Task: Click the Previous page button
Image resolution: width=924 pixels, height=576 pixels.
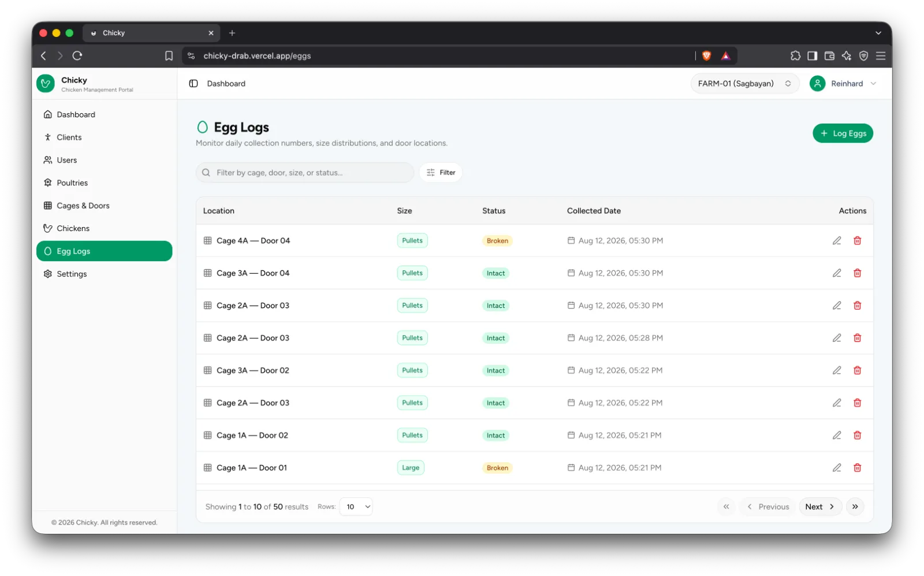Action: click(x=767, y=507)
